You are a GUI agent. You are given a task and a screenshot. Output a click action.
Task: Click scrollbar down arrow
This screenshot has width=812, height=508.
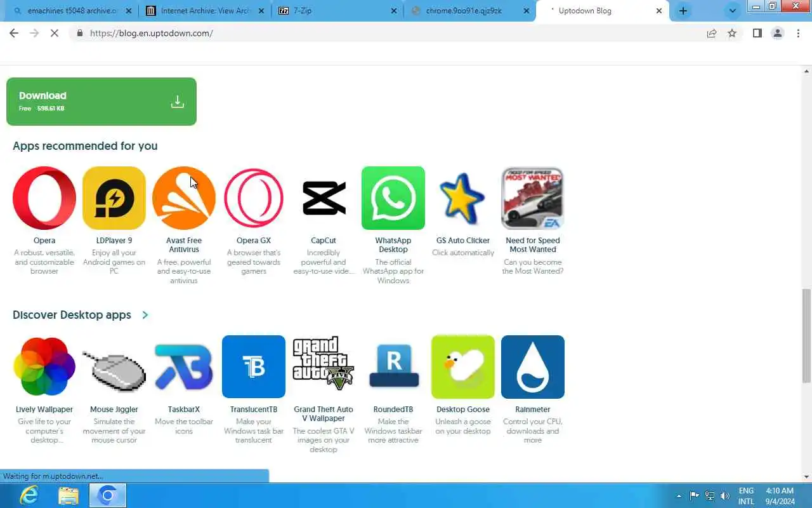pyautogui.click(x=806, y=476)
